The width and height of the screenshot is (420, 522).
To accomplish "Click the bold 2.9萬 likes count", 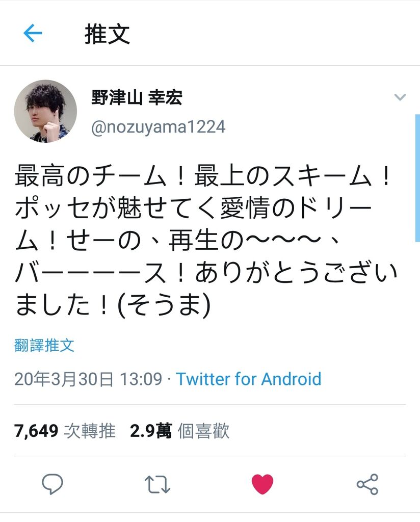I will click(151, 431).
